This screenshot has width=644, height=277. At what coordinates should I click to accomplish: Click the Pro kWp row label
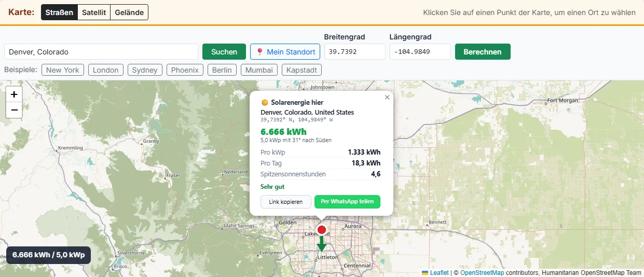pos(272,152)
